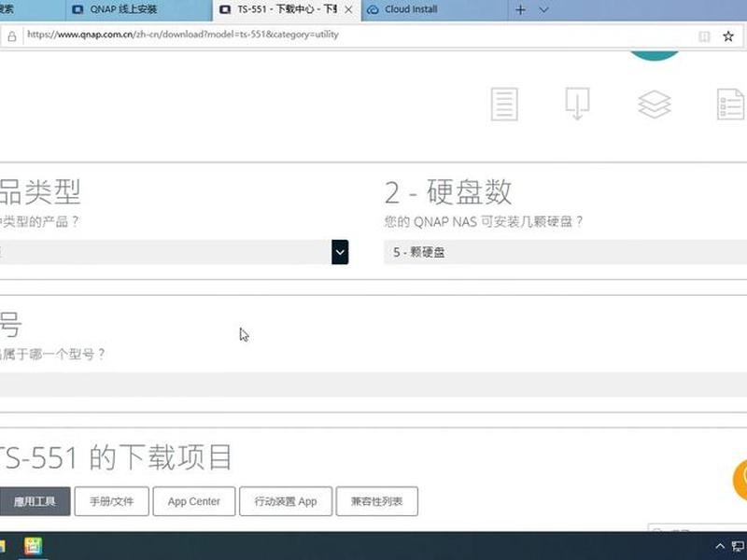747x560 pixels.
Task: Click the checklist document icon
Action: click(731, 104)
